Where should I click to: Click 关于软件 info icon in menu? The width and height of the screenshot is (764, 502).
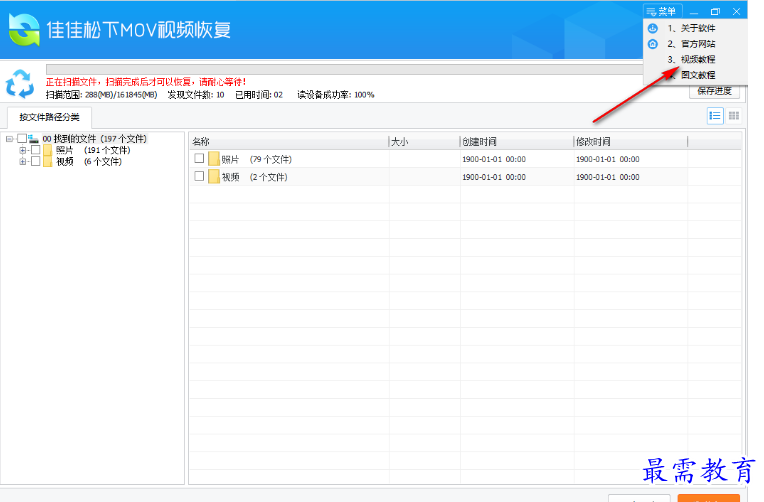click(653, 29)
